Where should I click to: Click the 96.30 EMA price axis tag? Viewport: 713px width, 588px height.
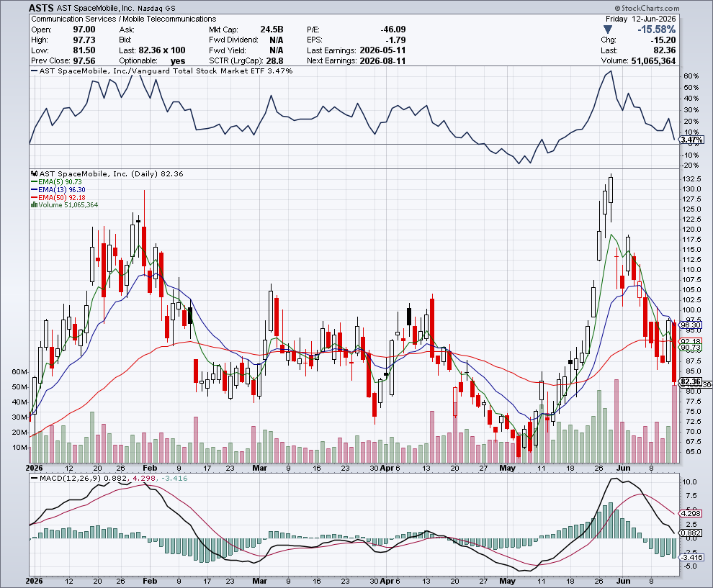(x=690, y=325)
